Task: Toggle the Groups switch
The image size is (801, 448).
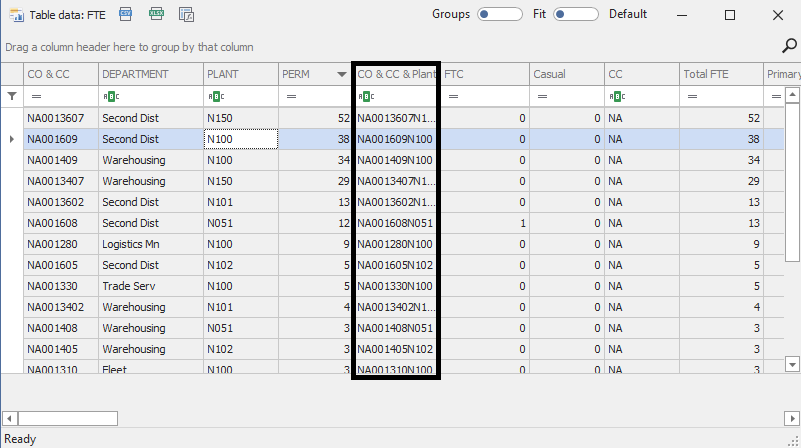Action: pyautogui.click(x=499, y=15)
